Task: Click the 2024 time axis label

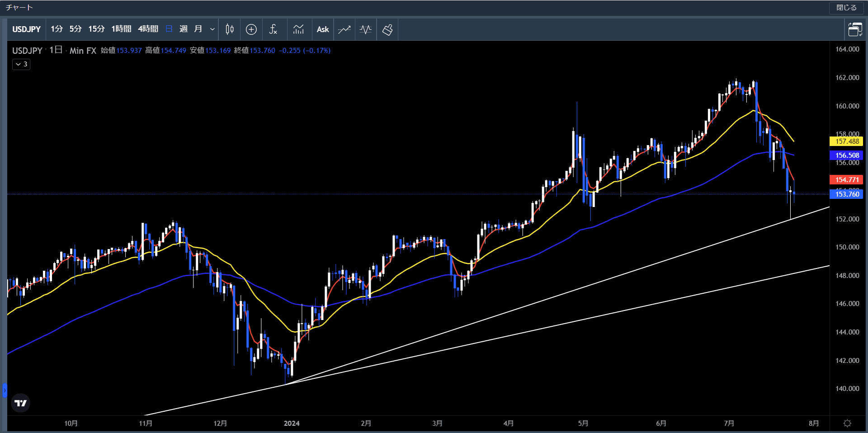Action: (292, 424)
